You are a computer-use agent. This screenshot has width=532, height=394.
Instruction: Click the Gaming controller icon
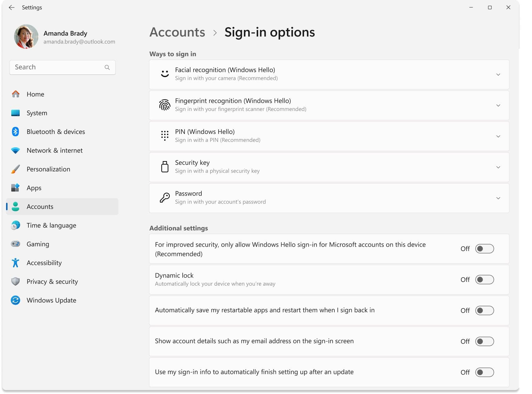16,244
